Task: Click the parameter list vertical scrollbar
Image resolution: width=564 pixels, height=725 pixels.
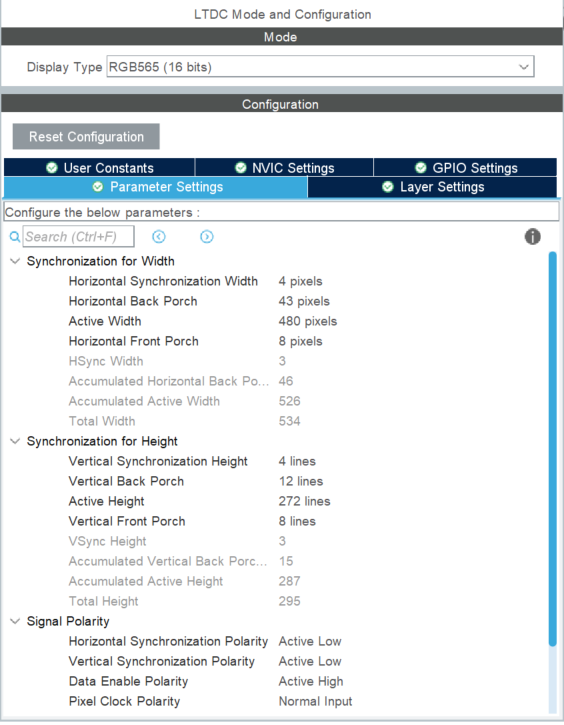Action: pos(552,449)
